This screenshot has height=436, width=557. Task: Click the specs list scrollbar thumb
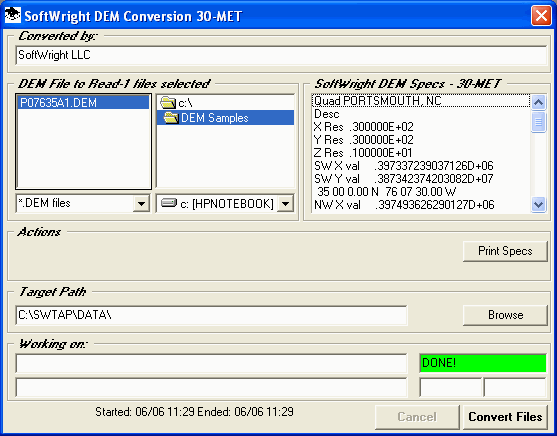pyautogui.click(x=539, y=122)
